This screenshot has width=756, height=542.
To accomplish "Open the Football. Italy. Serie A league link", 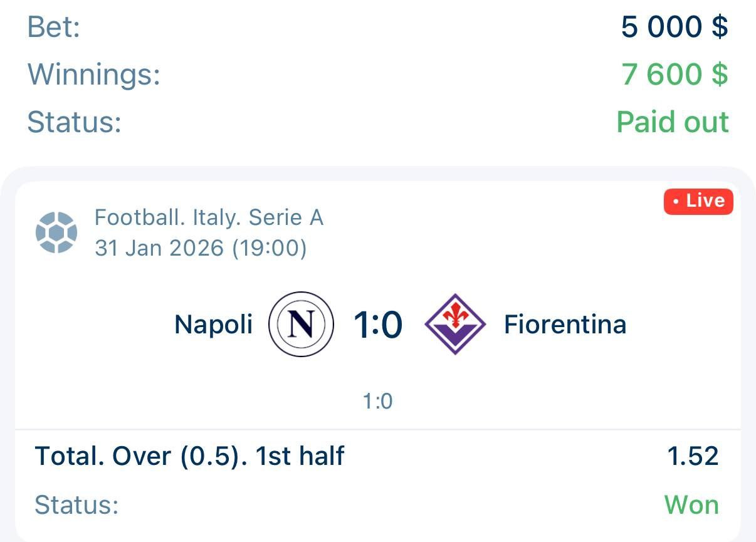I will coord(209,217).
